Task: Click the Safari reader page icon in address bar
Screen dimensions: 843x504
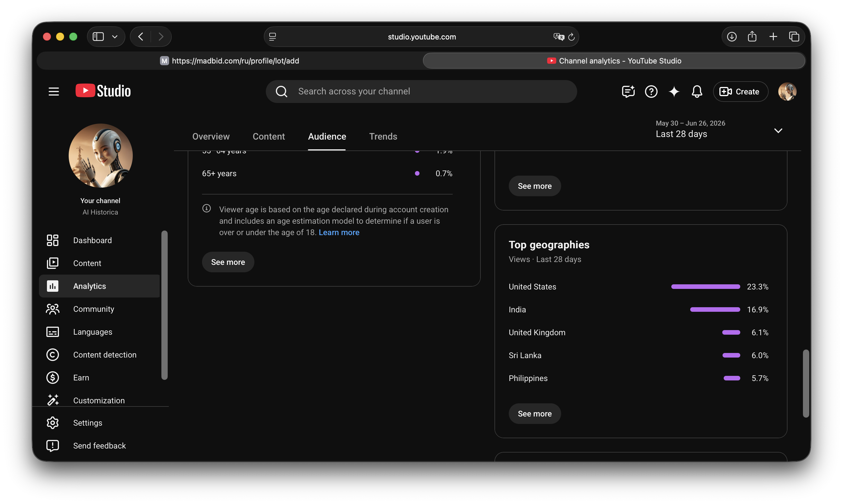Action: pyautogui.click(x=272, y=36)
